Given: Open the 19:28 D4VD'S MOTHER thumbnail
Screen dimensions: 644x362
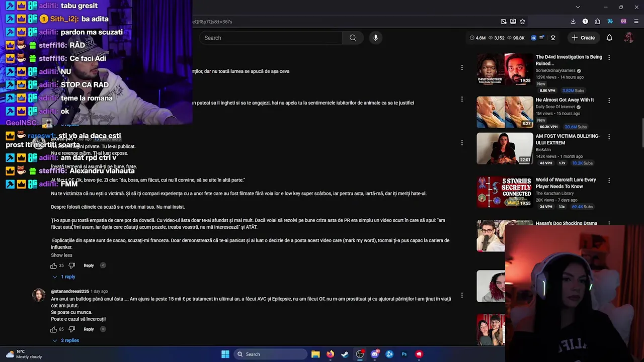Looking at the screenshot, I should (x=505, y=69).
